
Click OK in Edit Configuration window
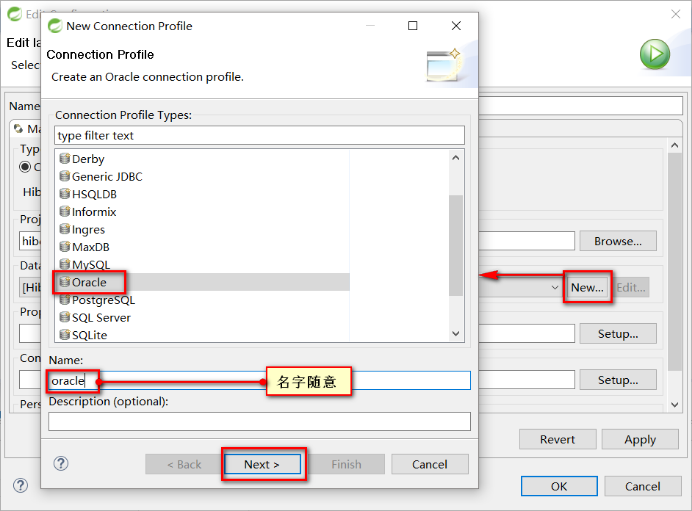tap(559, 486)
